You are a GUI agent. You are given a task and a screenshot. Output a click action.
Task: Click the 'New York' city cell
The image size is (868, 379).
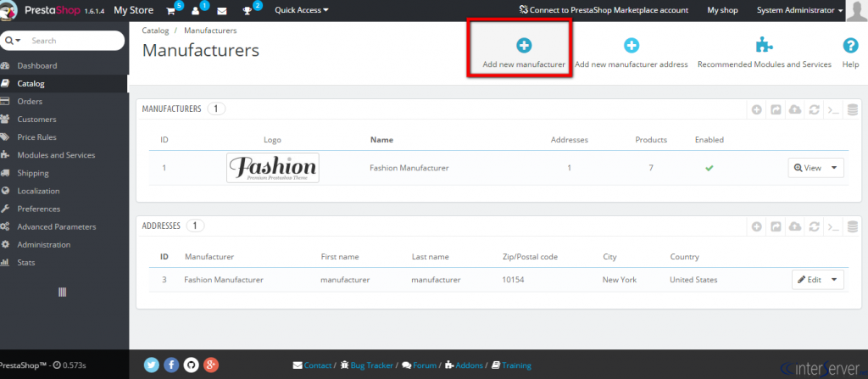620,280
